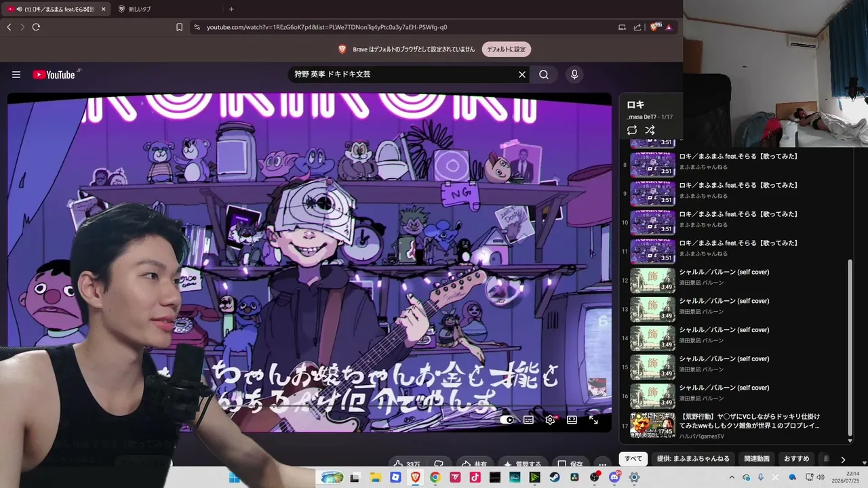Play playlist item 16 シャルル／バルーン
Screen dimensions: 868x488
pyautogui.click(x=734, y=396)
